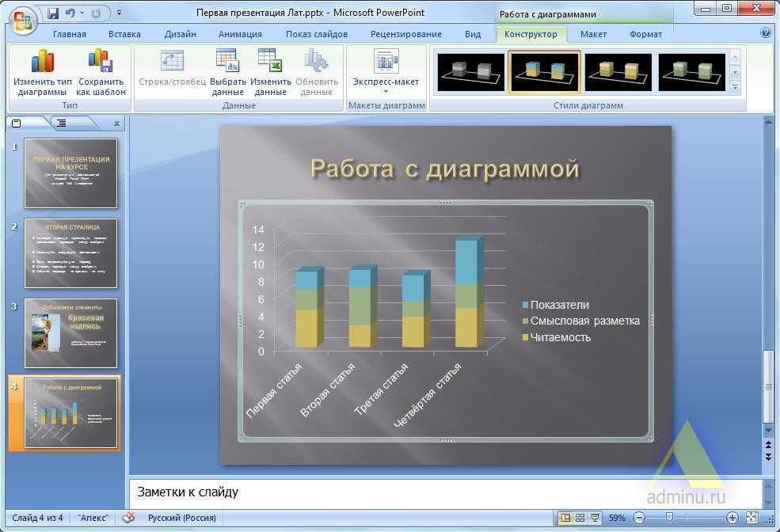The image size is (780, 532).
Task: Fit slide to current window icon
Action: coord(751,518)
